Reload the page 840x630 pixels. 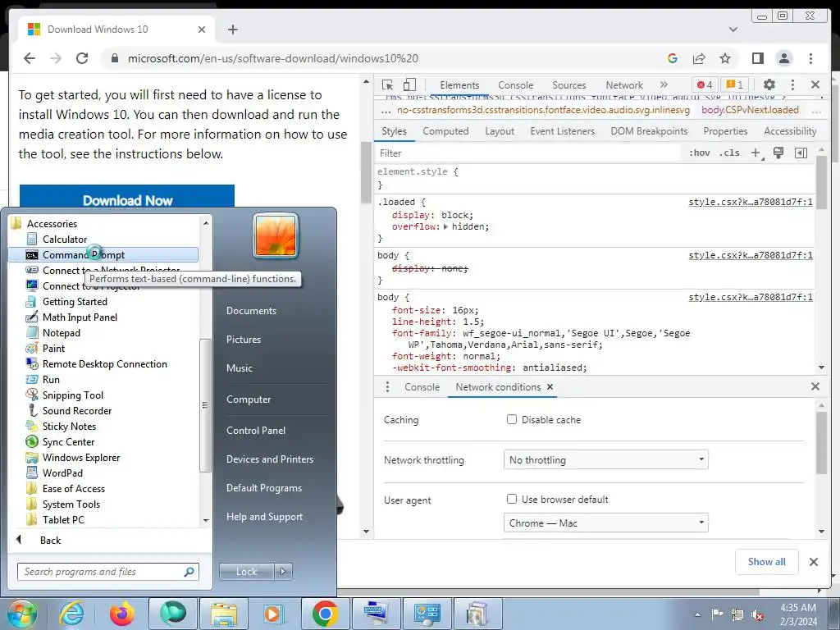pyautogui.click(x=82, y=58)
